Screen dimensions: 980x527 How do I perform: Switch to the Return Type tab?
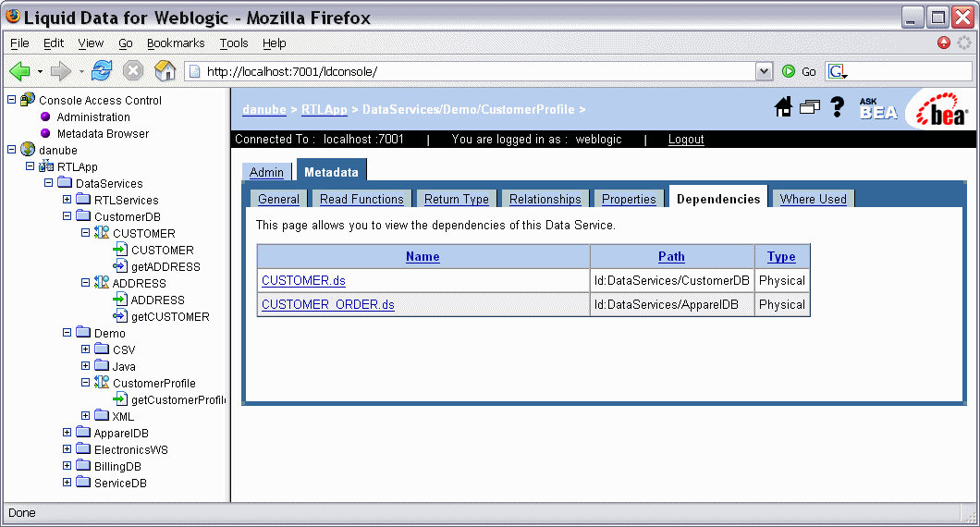[x=456, y=199]
